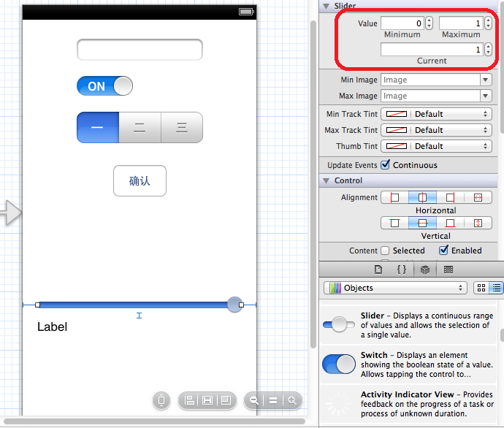Open the Min Track Tint popup
The width and height of the screenshot is (504, 428).
pos(437,114)
